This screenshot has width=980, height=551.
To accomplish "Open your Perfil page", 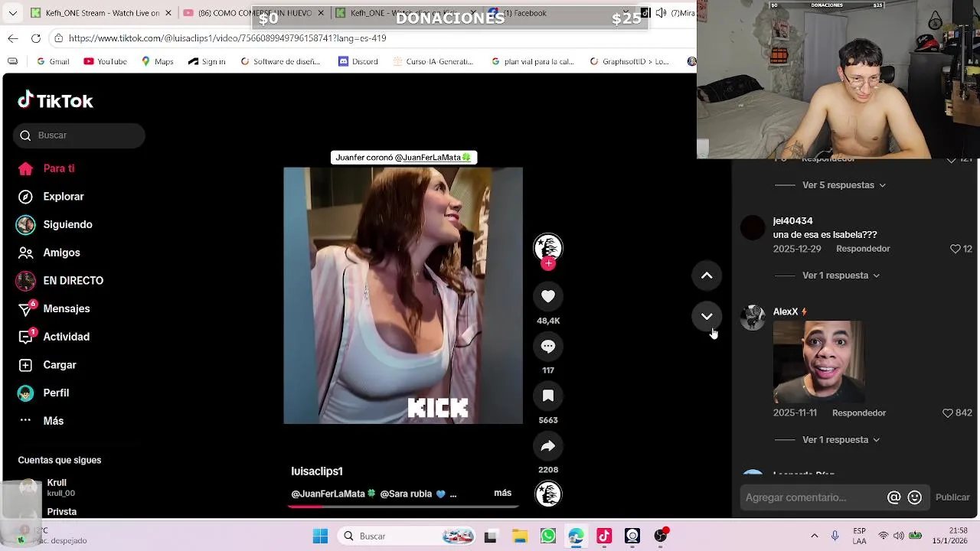I will point(43,393).
